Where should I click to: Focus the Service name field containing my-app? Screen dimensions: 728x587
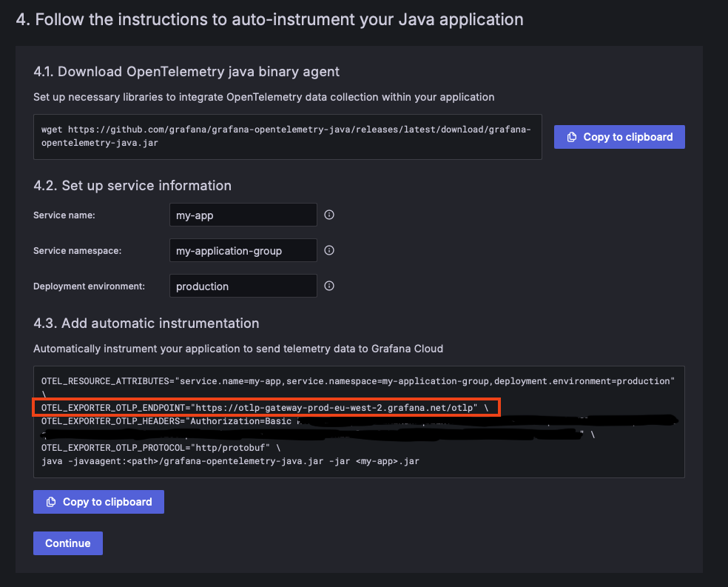point(243,215)
